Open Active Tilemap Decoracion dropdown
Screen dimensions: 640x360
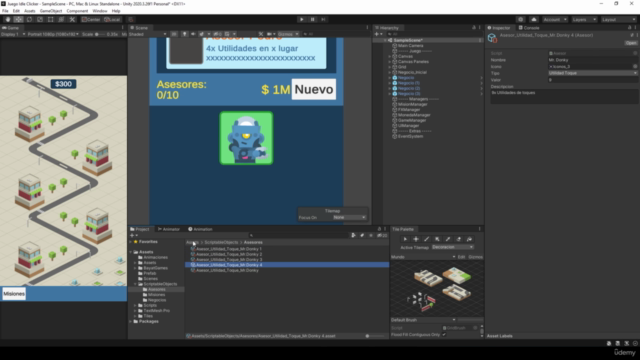click(452, 247)
